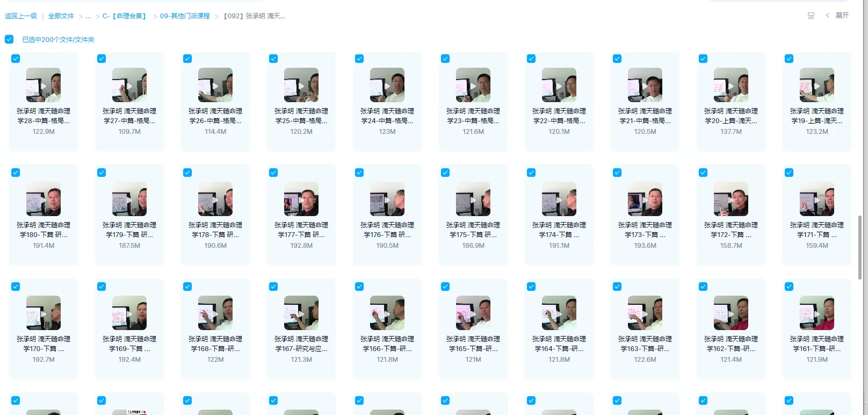868x415 pixels.
Task: Play video thumbnail of 学172-下篇
Action: 731,199
